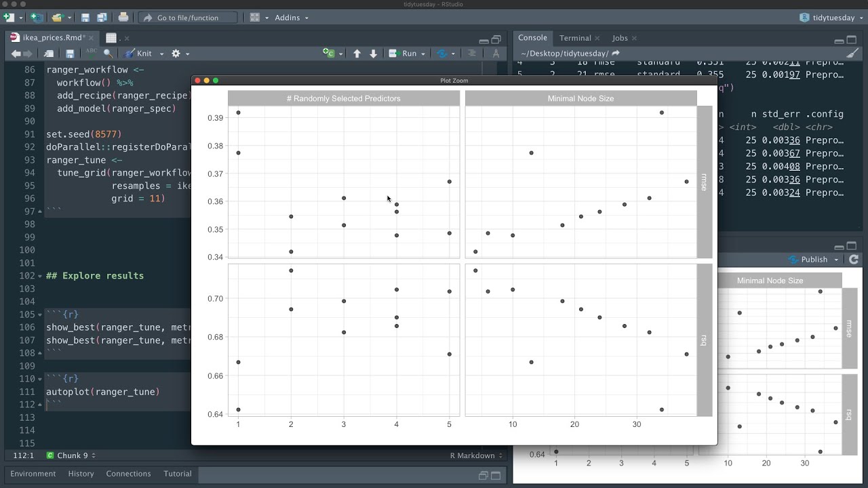The image size is (868, 488).
Task: Open the Connections tab
Action: [128, 474]
